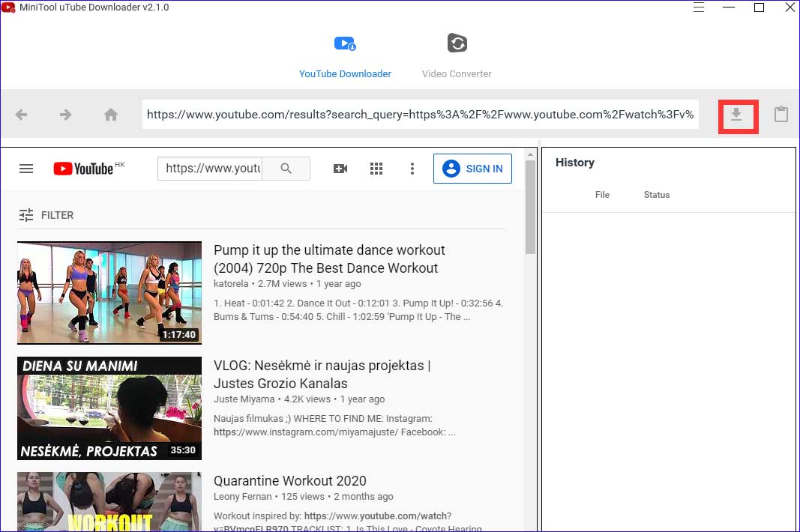The width and height of the screenshot is (800, 532).
Task: Click the 'History' panel heading
Action: tap(575, 162)
